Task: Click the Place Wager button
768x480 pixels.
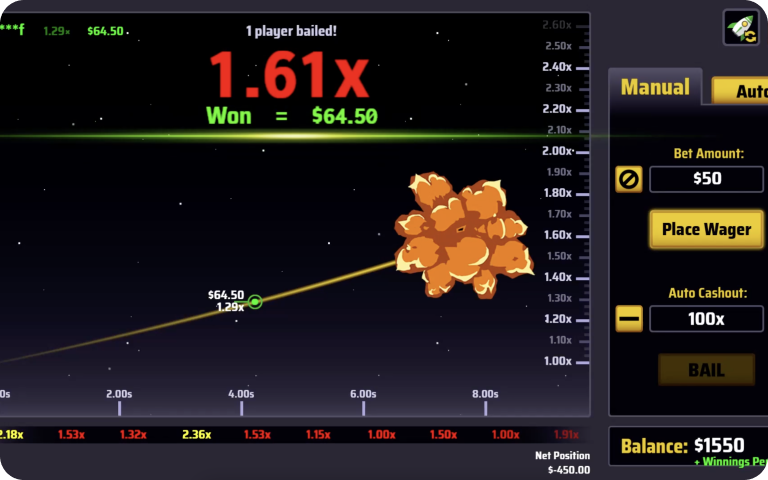Action: [706, 229]
